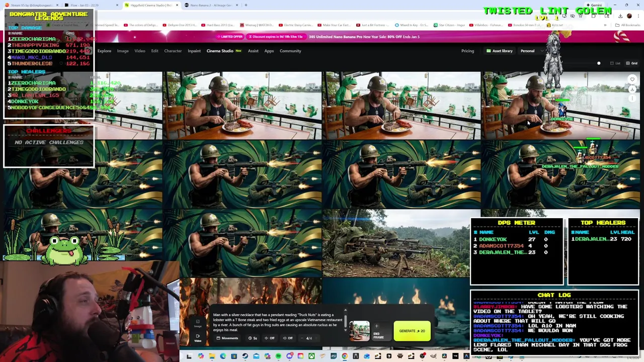Expand the Personal workspace dropdown
Screen dimensions: 644x362
click(x=532, y=51)
